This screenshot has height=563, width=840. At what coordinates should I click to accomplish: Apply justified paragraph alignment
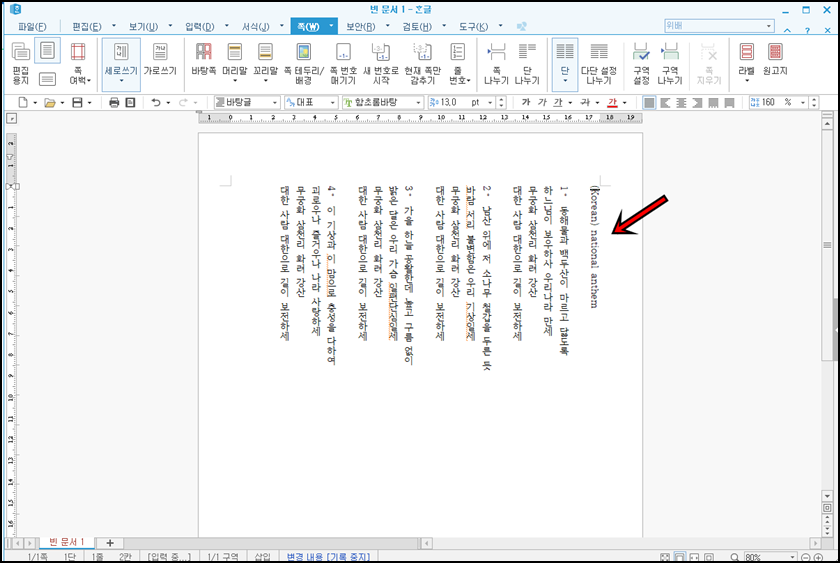pos(649,102)
